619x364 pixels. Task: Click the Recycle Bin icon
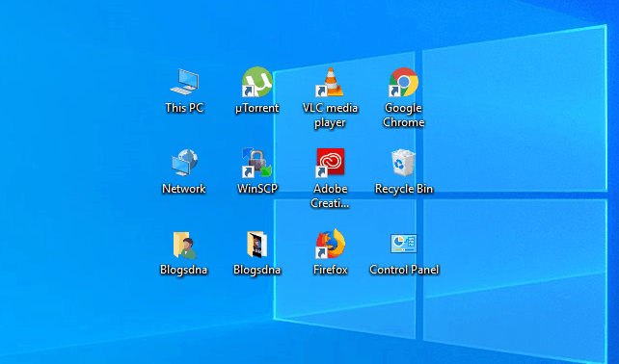click(403, 163)
